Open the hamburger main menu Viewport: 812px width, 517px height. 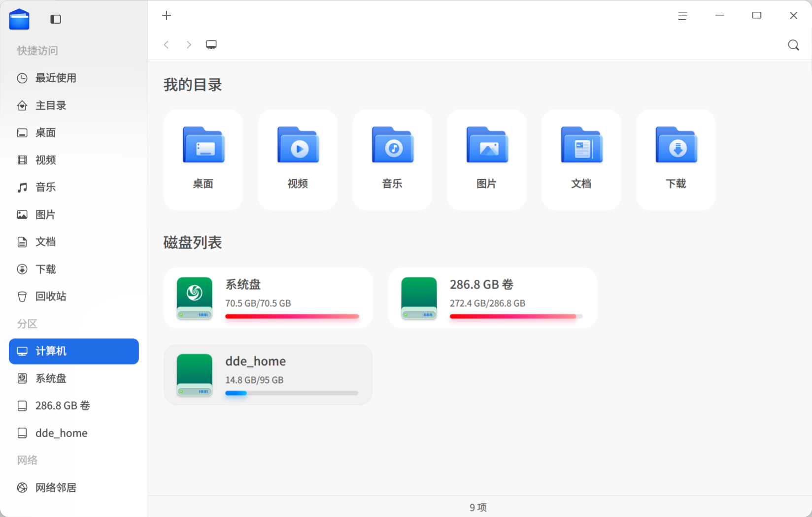682,16
